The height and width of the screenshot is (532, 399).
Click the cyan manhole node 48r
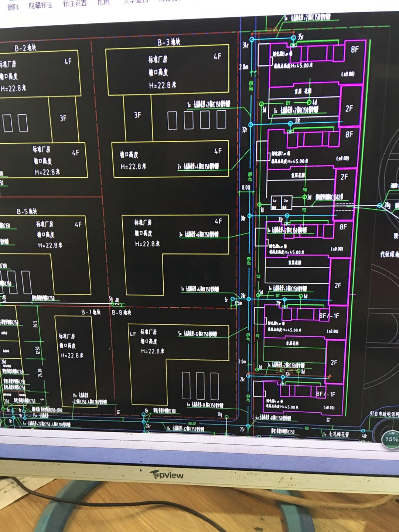363,431
